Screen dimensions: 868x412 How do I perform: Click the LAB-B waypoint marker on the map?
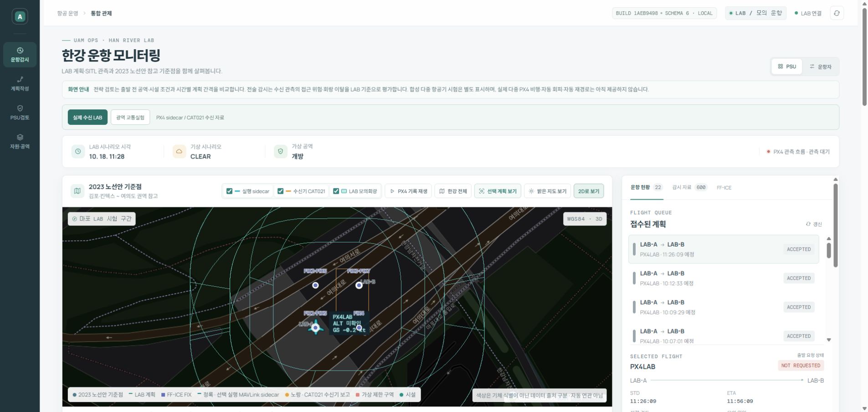[359, 285]
